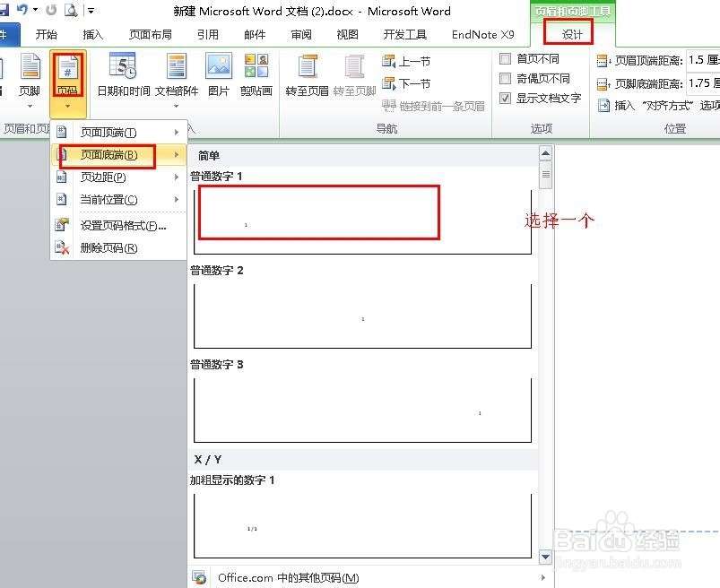Click the gallery scrollbar thumb
The height and width of the screenshot is (588, 720).
545,175
